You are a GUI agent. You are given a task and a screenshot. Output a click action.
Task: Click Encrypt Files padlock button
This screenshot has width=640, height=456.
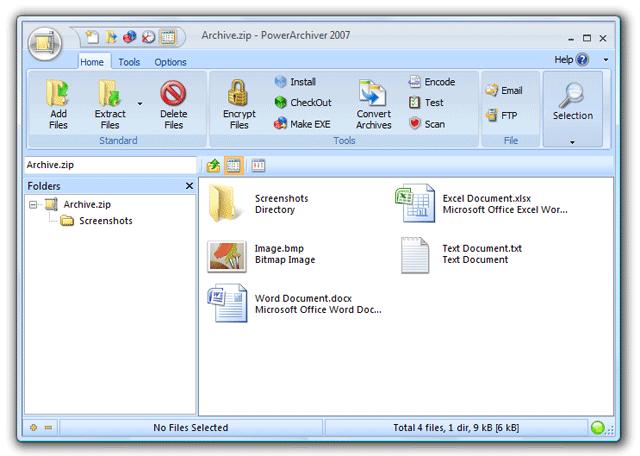(x=239, y=105)
